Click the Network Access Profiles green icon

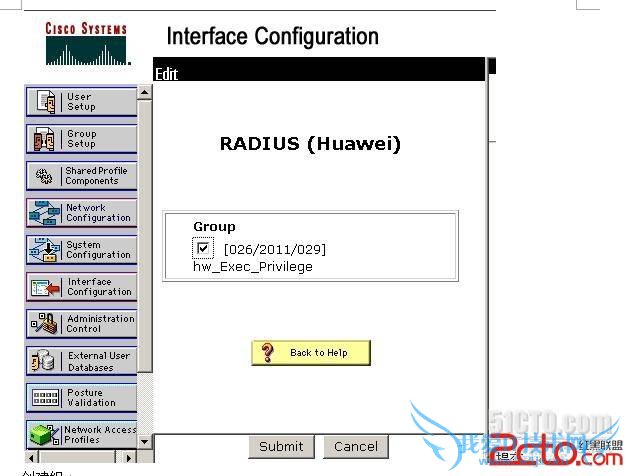(x=44, y=434)
